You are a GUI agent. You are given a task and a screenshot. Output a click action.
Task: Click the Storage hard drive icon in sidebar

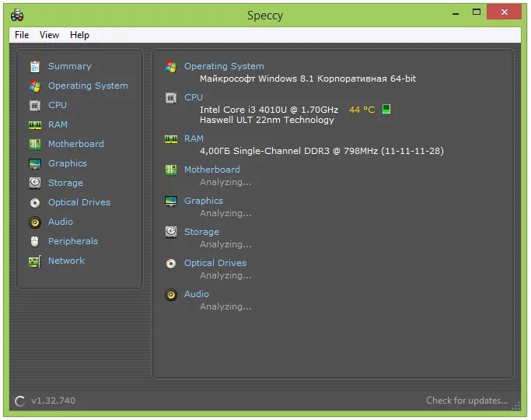(x=35, y=183)
